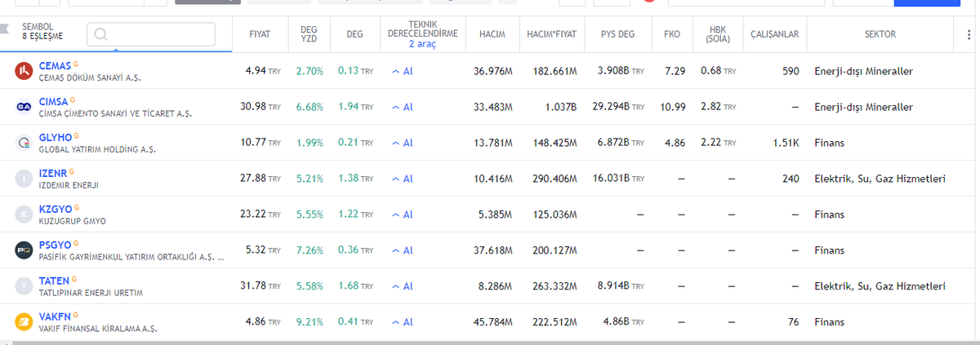Click the 9.21% change cell
The image size is (980, 345).
pos(310,322)
